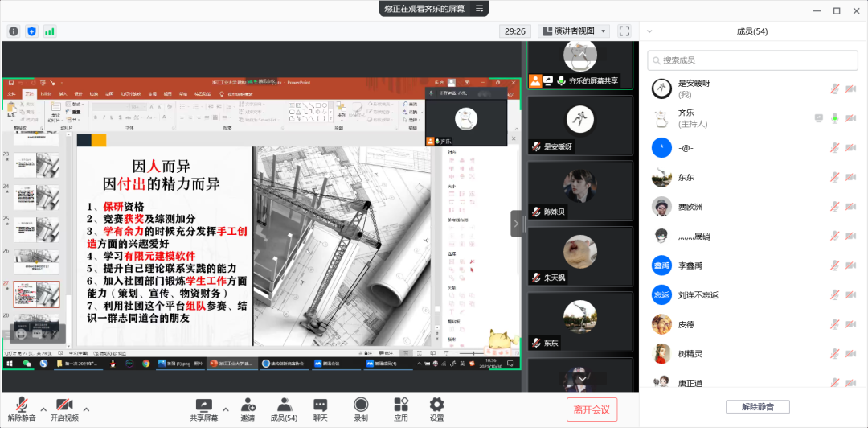Select 齐乐的屏幕共享 video tile
This screenshot has width=868, height=428.
[579, 64]
